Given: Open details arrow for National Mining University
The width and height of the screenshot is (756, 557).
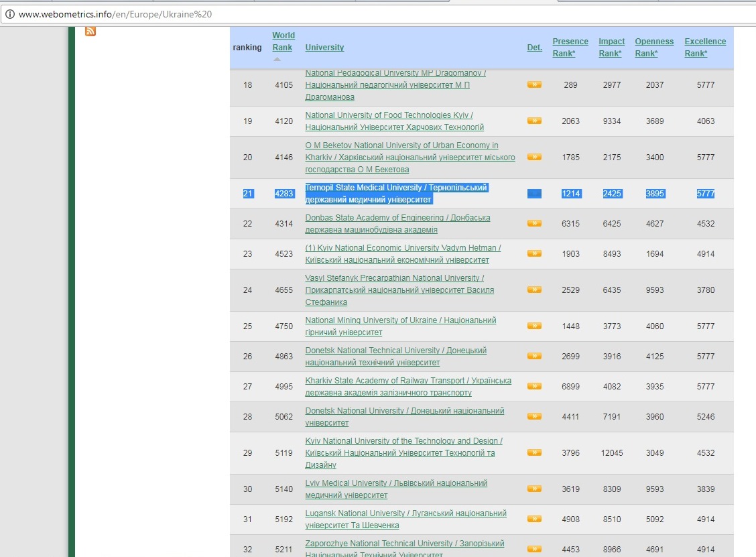Looking at the screenshot, I should click(534, 326).
